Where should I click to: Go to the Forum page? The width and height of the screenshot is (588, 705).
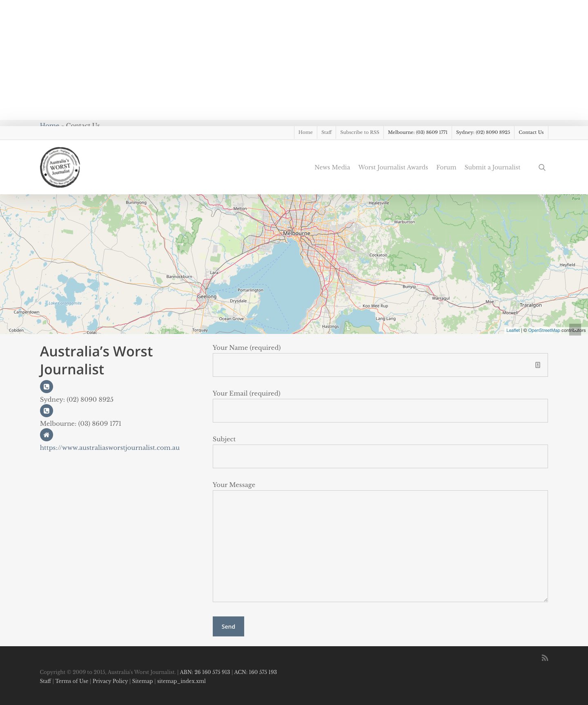tap(446, 167)
